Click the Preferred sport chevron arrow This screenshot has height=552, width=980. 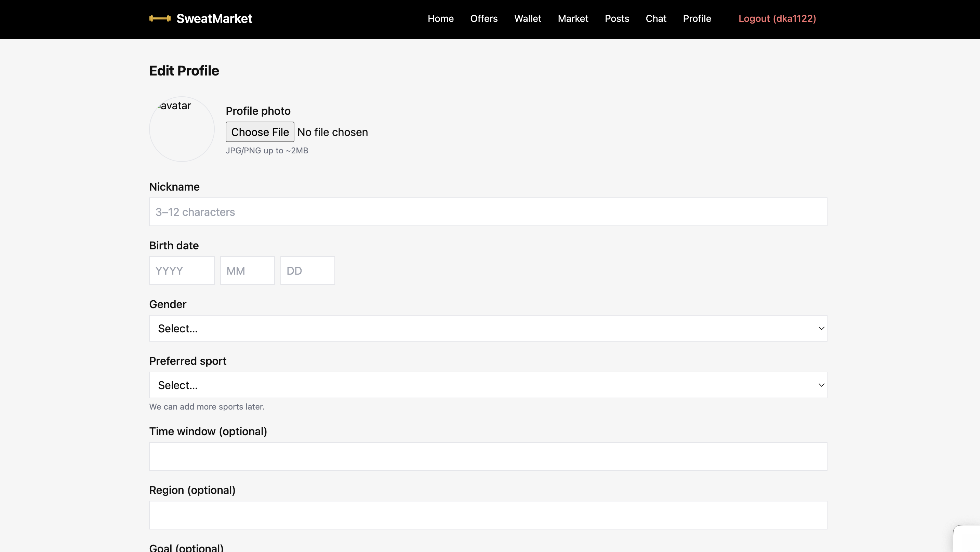pyautogui.click(x=821, y=385)
